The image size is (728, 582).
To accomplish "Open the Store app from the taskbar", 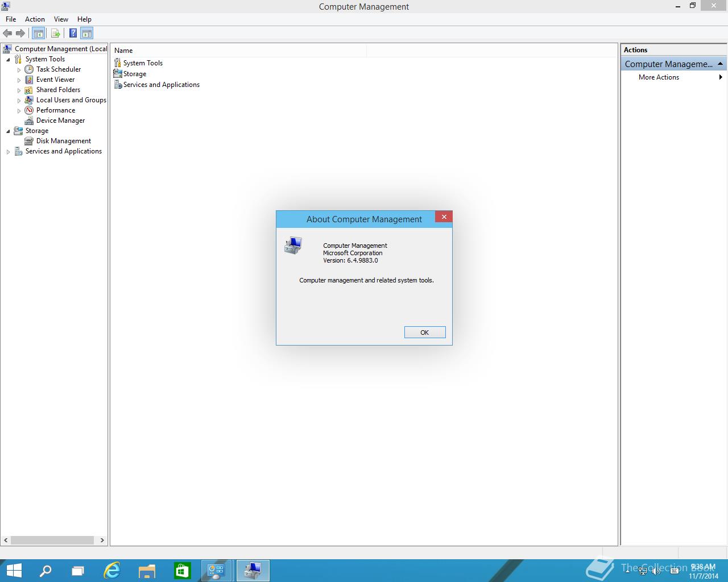I will [182, 570].
